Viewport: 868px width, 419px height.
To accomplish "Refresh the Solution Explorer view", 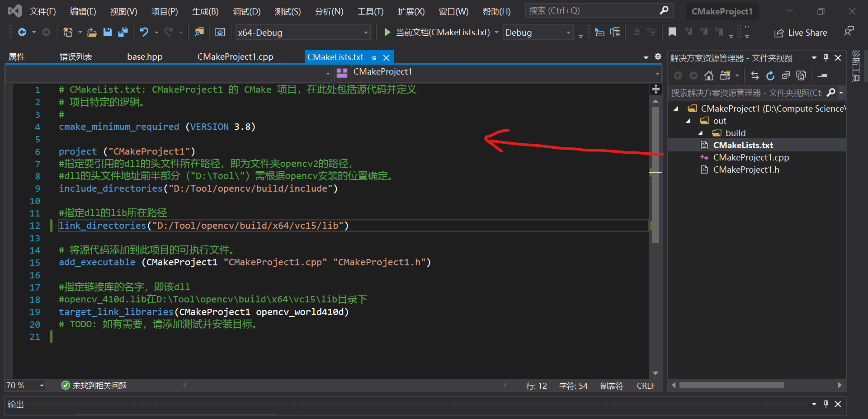I will pos(771,75).
